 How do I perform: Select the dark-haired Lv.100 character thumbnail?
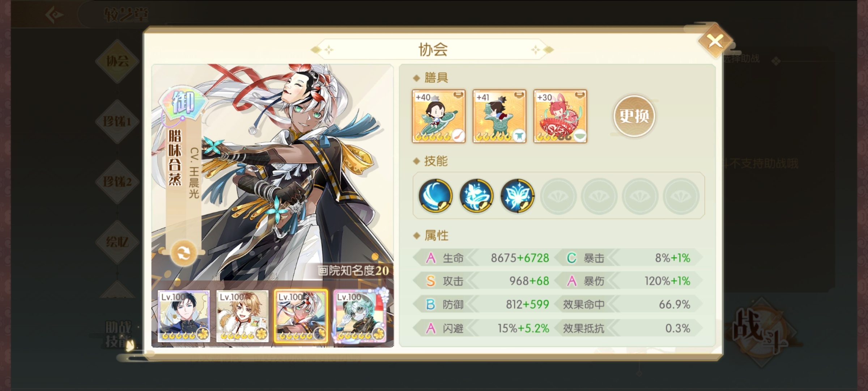tap(184, 316)
